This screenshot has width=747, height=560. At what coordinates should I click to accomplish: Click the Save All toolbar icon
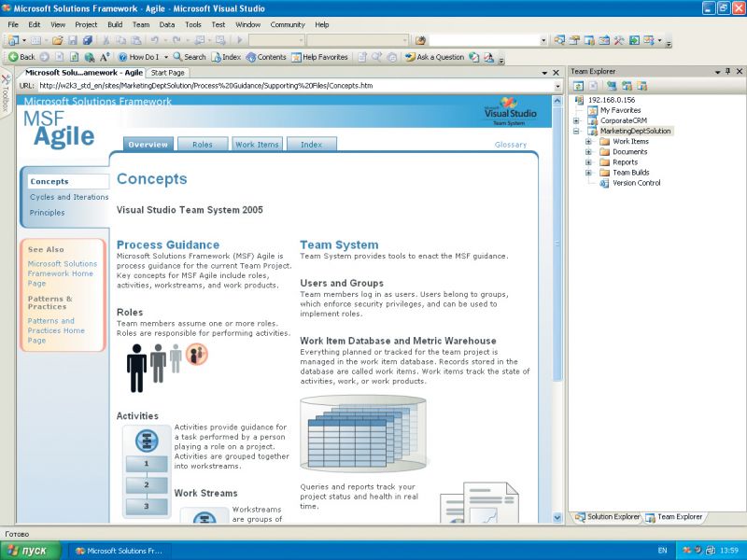[x=88, y=40]
